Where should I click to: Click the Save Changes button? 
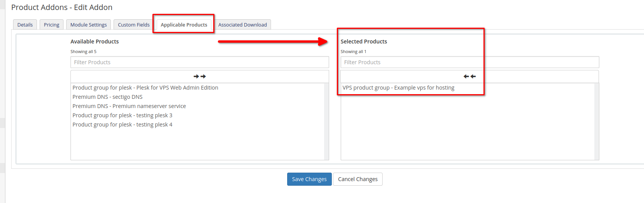point(309,179)
